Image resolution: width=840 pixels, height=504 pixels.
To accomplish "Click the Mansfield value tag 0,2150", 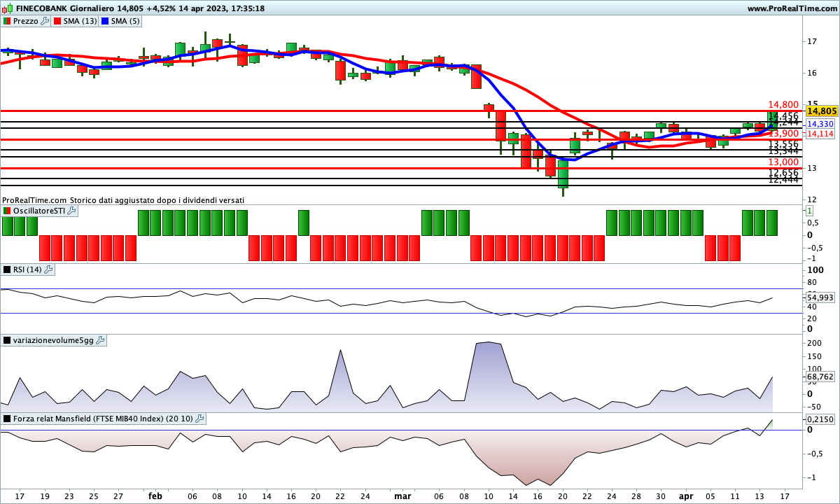I will click(820, 419).
